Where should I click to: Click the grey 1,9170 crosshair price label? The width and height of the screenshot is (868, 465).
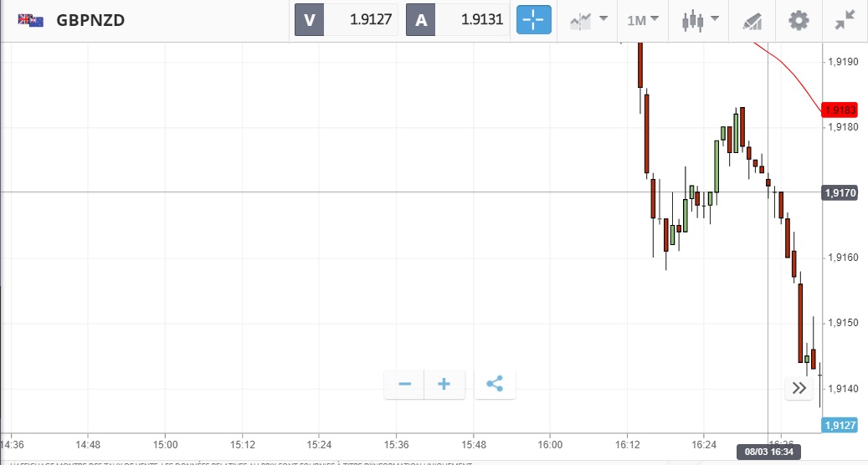(840, 193)
